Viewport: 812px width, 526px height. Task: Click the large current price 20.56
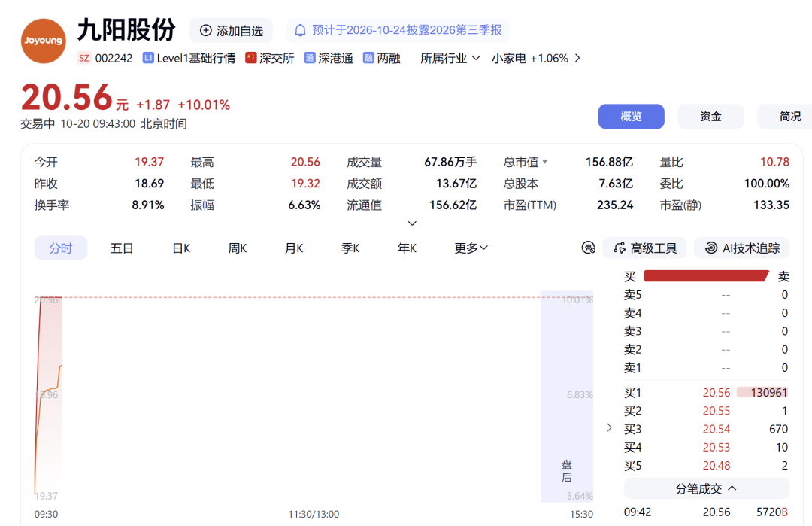[x=67, y=97]
